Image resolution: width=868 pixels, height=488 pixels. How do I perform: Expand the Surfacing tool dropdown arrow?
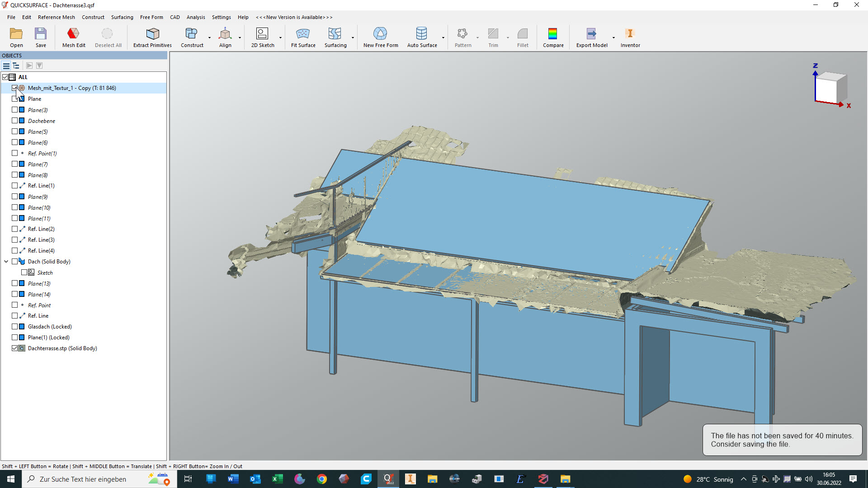[353, 38]
